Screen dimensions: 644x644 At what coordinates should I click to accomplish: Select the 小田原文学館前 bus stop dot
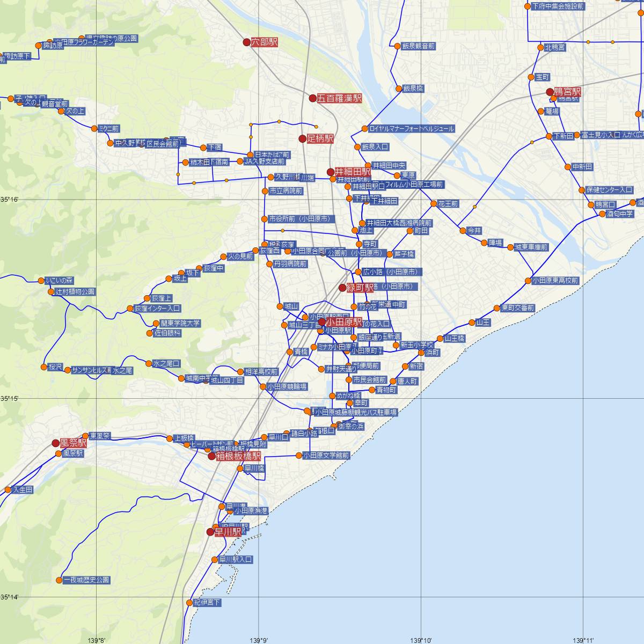(x=298, y=456)
